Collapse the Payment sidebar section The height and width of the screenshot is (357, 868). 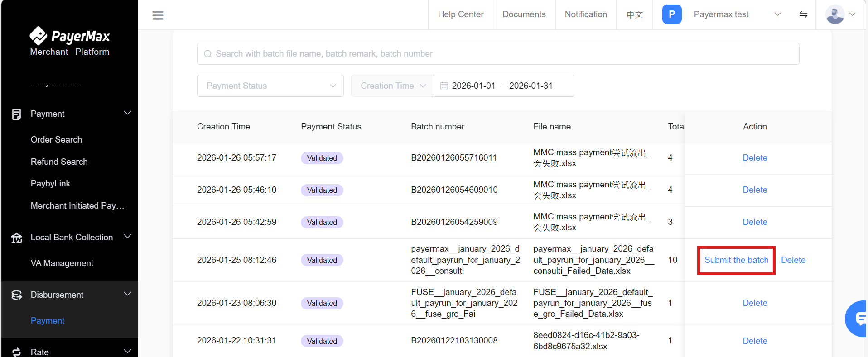pos(127,113)
